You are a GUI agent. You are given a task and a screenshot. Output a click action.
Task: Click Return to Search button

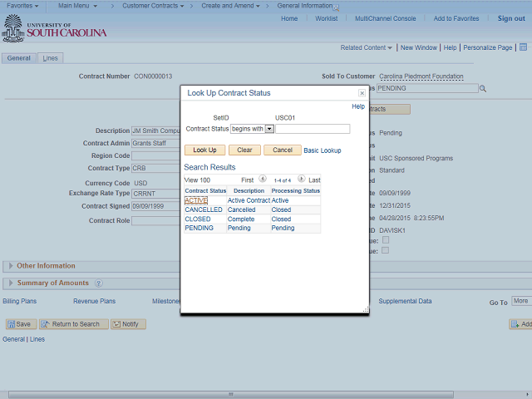point(74,324)
